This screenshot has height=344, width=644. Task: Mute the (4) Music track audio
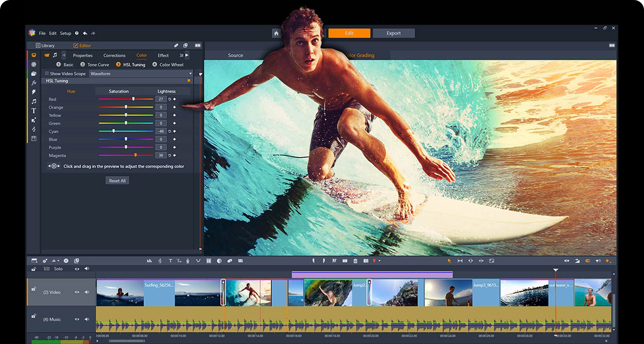coord(87,319)
